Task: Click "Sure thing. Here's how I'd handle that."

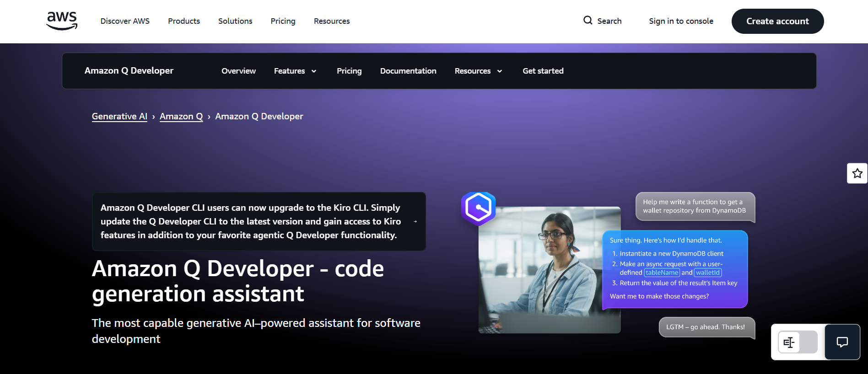Action: click(666, 240)
